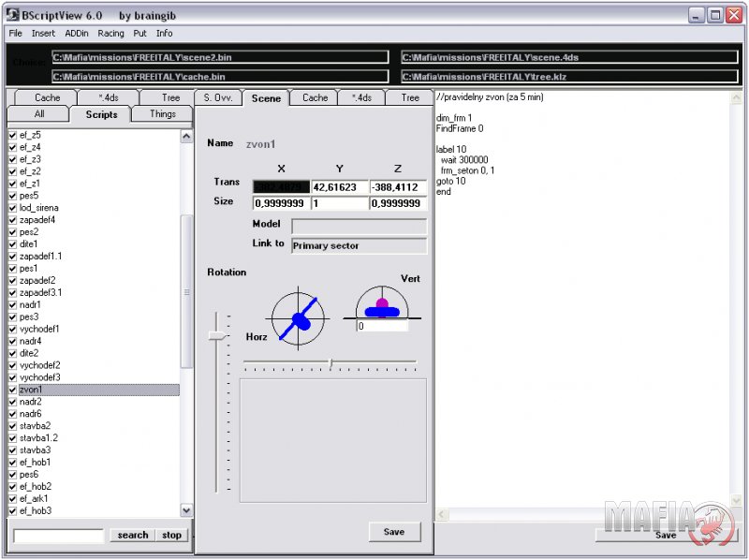Click the Trans Y value field
This screenshot has width=749, height=560.
339,188
